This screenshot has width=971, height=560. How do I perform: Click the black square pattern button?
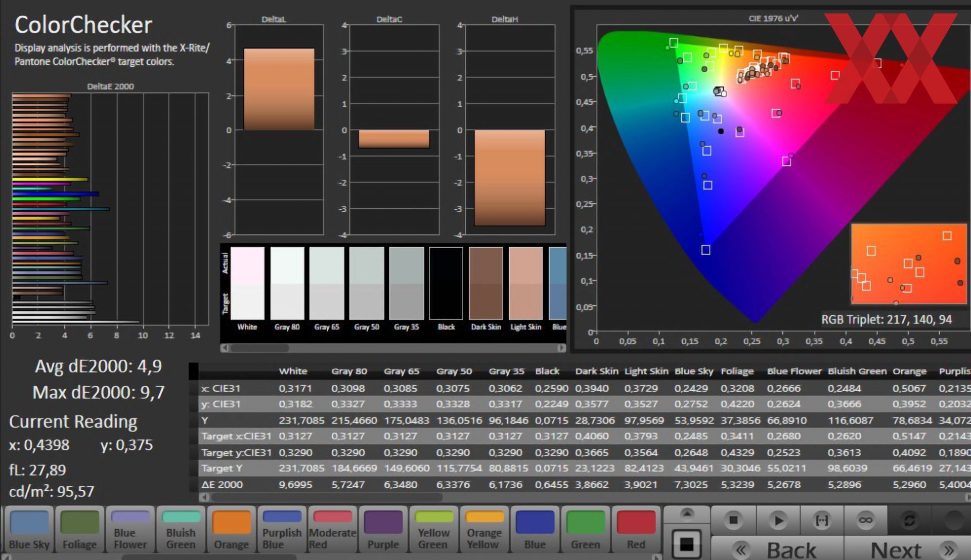[x=687, y=544]
